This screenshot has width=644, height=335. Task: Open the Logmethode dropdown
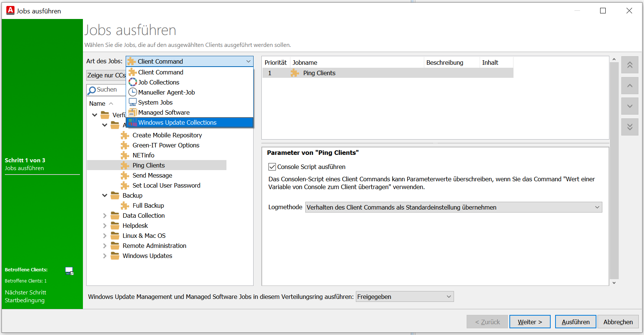(x=453, y=207)
